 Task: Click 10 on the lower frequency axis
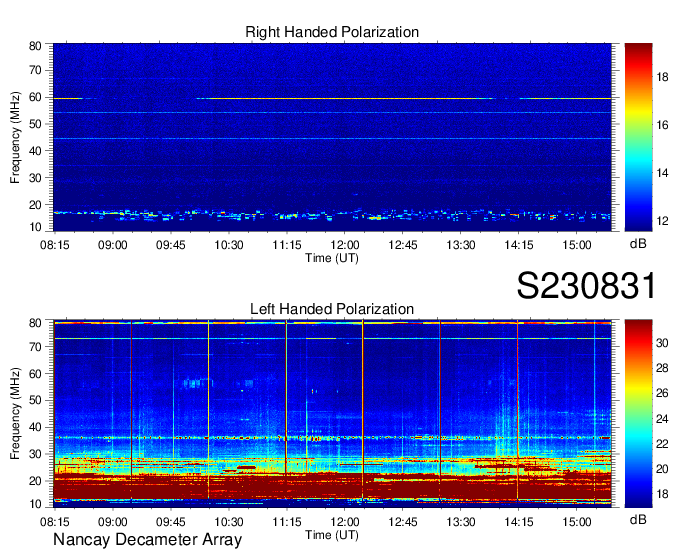tap(35, 504)
